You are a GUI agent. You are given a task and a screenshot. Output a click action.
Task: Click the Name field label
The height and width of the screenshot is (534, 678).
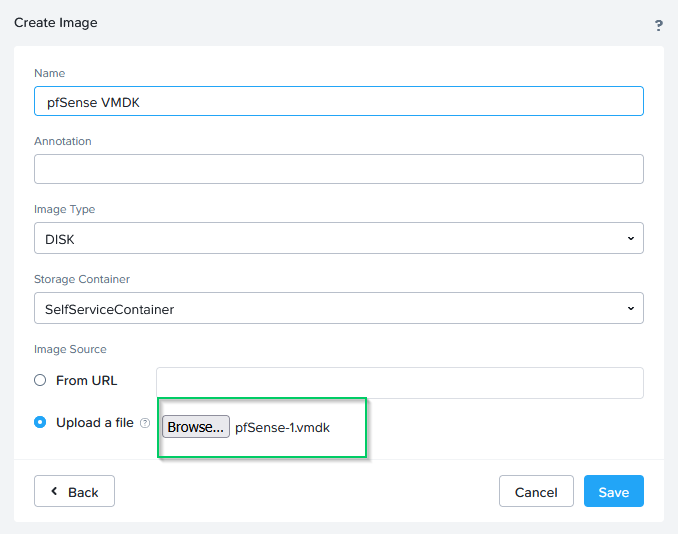(x=50, y=73)
